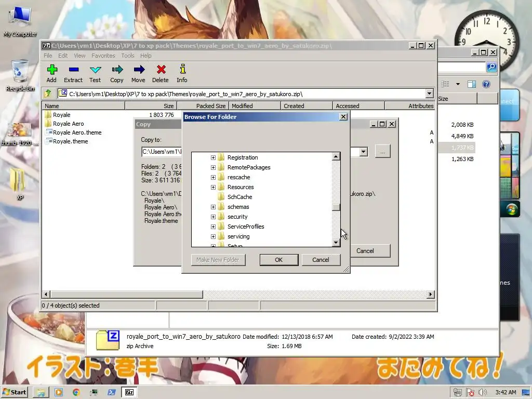The width and height of the screenshot is (532, 399).
Task: Click the 7-Zip taskbar button
Action: pos(129,392)
